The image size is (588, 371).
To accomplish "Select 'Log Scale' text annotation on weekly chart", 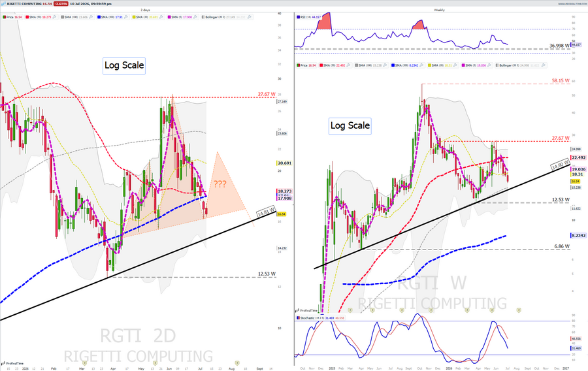I will [350, 125].
